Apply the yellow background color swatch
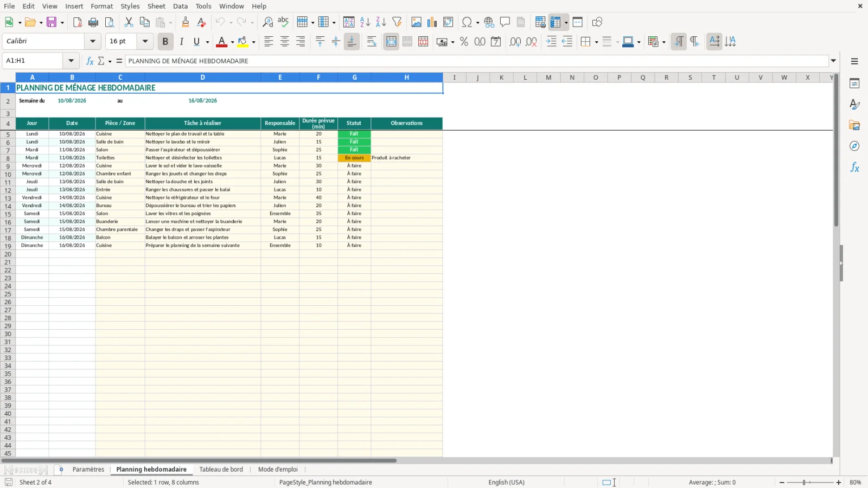 (242, 42)
